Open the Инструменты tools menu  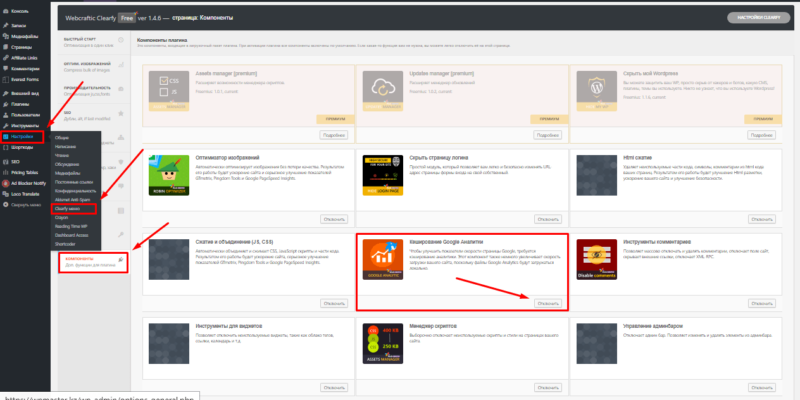[25, 126]
